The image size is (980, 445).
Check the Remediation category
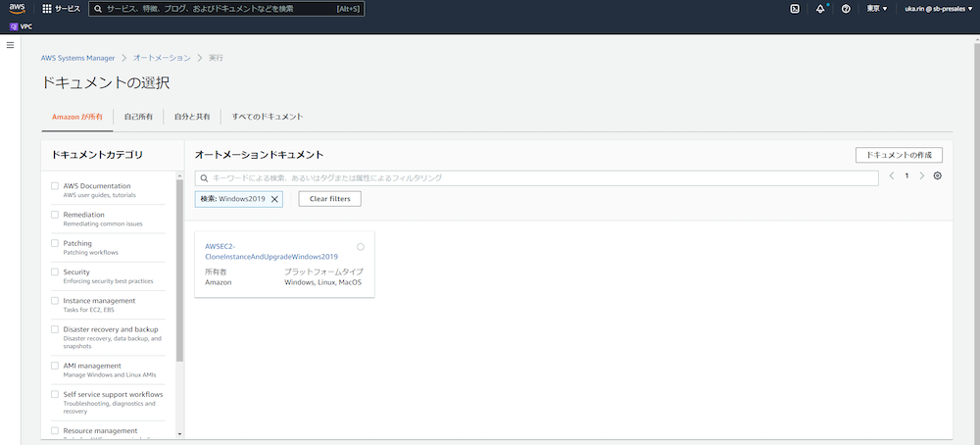tap(55, 215)
